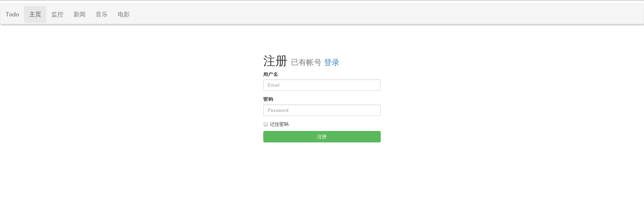Click the 记住密码 label text
The width and height of the screenshot is (644, 200).
(279, 124)
